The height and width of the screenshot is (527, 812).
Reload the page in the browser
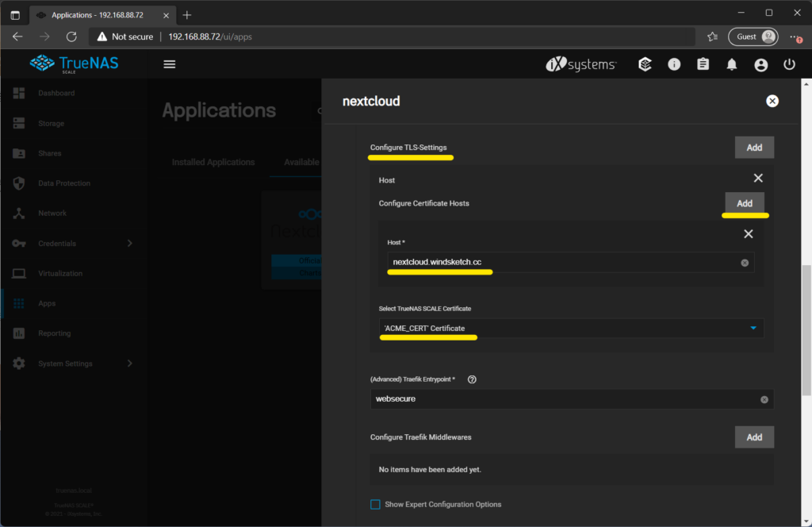[x=71, y=37]
